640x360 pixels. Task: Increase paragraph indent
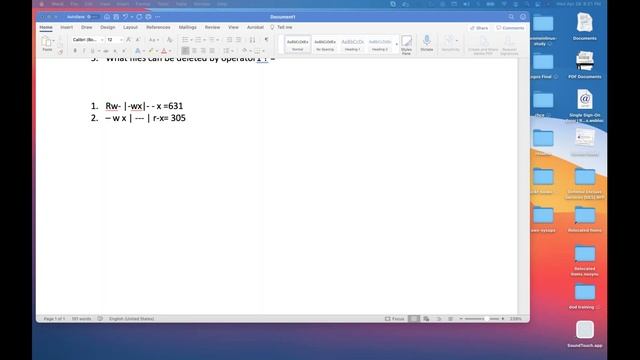[x=239, y=40]
